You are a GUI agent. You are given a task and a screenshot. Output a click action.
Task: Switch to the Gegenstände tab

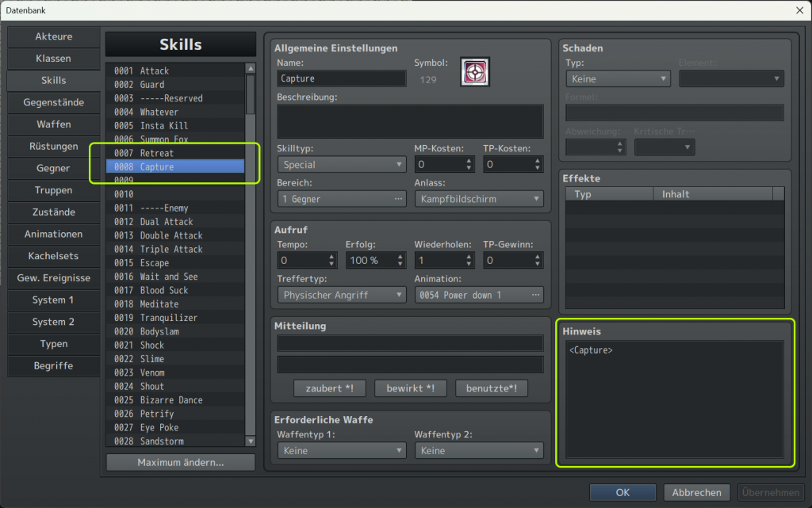(x=54, y=103)
